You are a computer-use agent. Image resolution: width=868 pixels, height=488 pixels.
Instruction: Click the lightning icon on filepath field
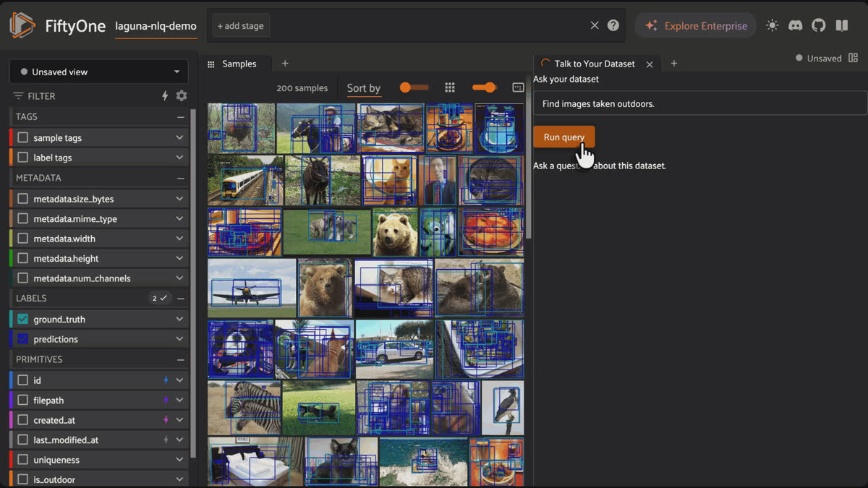click(166, 400)
